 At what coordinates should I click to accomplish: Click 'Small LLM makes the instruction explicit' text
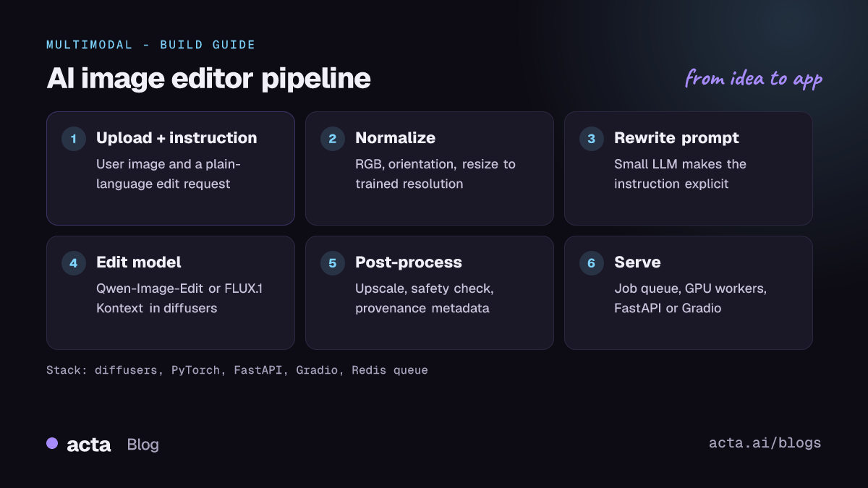tap(680, 174)
